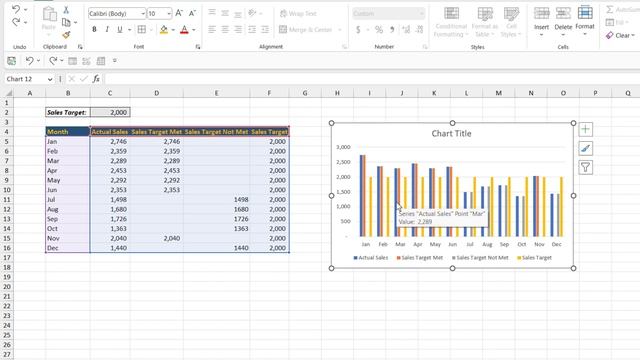
Task: Open Format as Table gallery
Action: point(484,22)
